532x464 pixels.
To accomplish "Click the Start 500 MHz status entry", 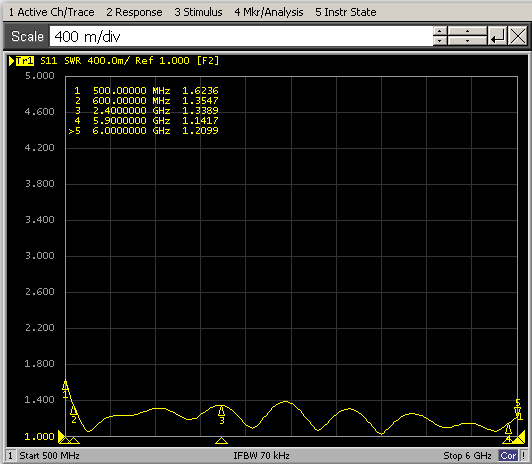I will point(50,456).
